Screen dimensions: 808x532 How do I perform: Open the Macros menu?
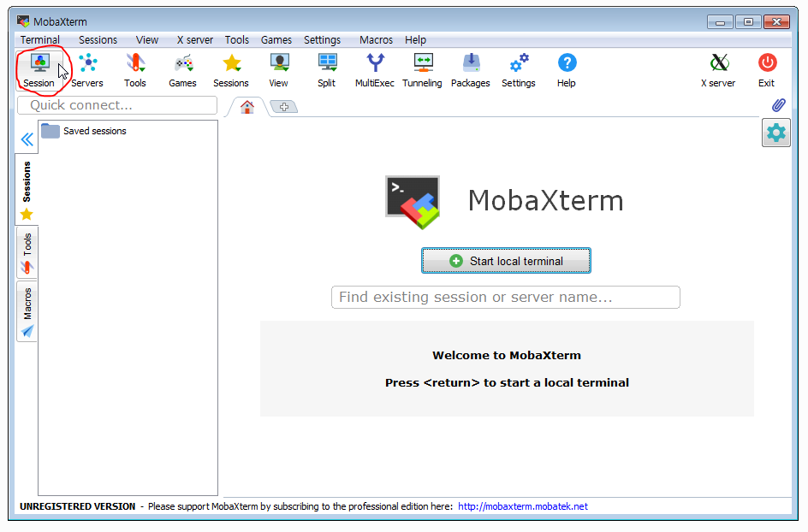[x=376, y=39]
